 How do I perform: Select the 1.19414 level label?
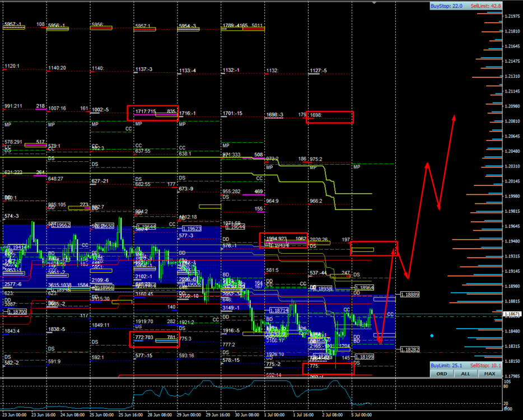(x=17, y=247)
